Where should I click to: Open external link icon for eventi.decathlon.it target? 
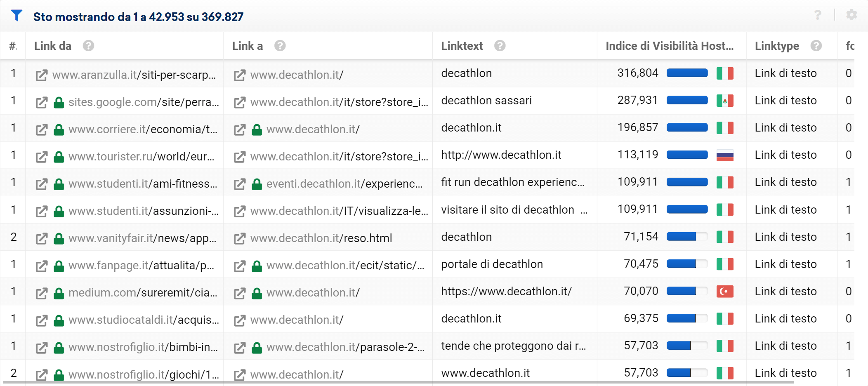click(x=240, y=184)
